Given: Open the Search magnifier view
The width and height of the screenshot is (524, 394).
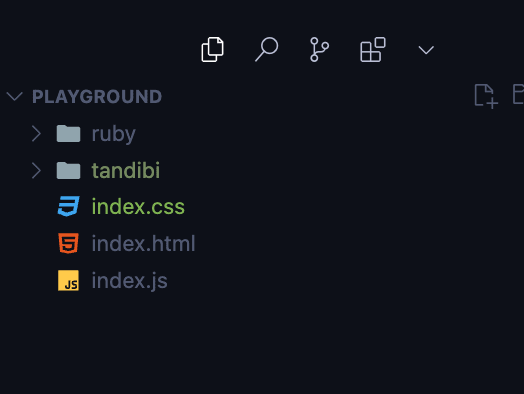Looking at the screenshot, I should tap(266, 49).
